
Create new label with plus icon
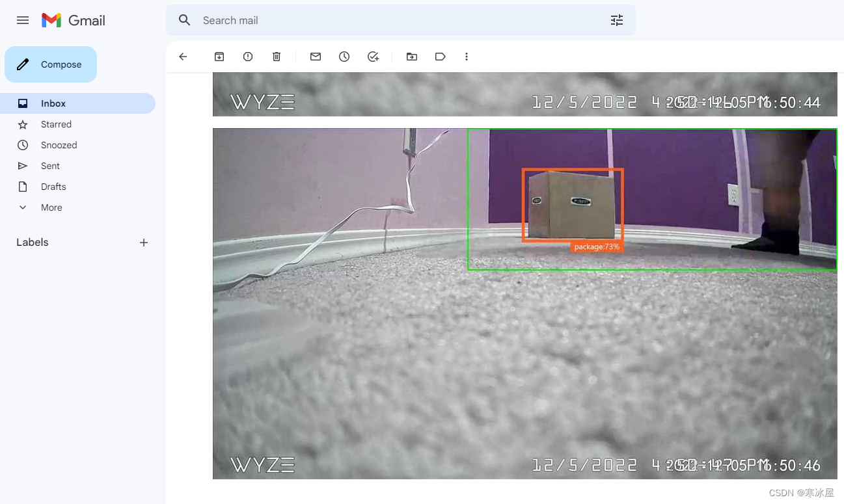coord(144,243)
